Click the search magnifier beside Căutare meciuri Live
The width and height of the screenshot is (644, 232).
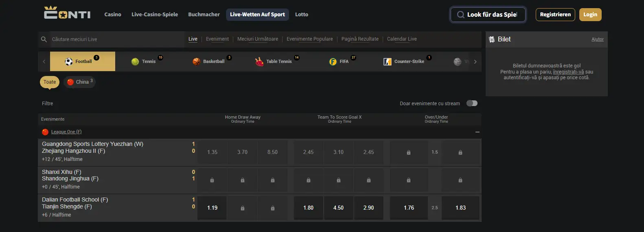tap(44, 39)
